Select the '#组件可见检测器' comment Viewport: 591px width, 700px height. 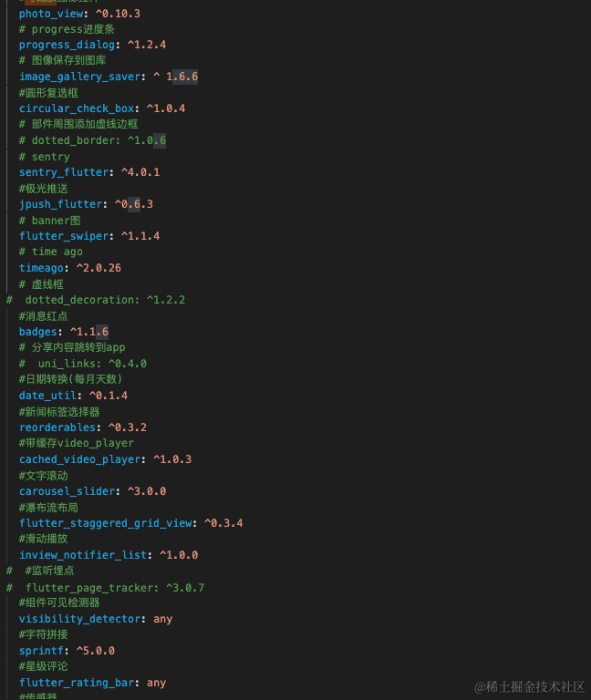point(59,602)
